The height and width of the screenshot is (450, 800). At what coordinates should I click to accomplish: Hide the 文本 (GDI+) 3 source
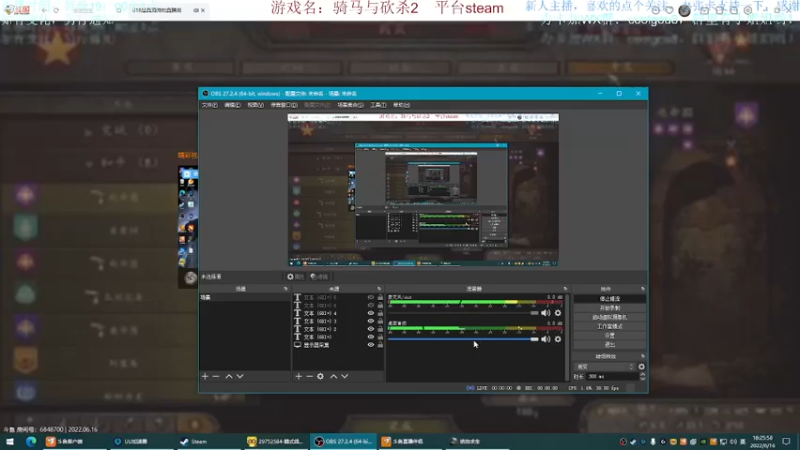coord(371,321)
